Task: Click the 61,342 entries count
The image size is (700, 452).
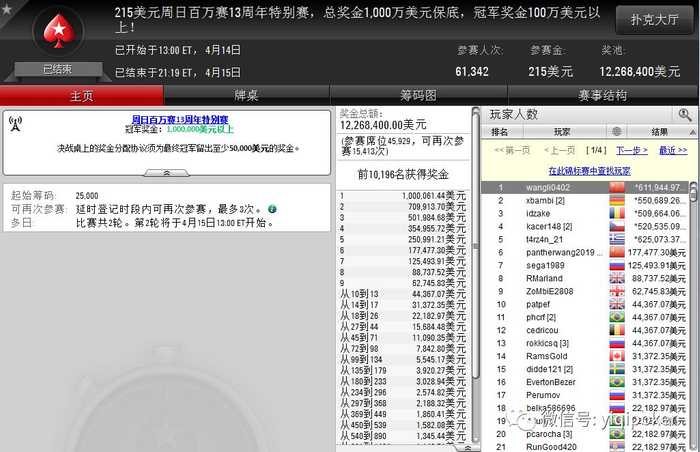Action: click(x=472, y=72)
